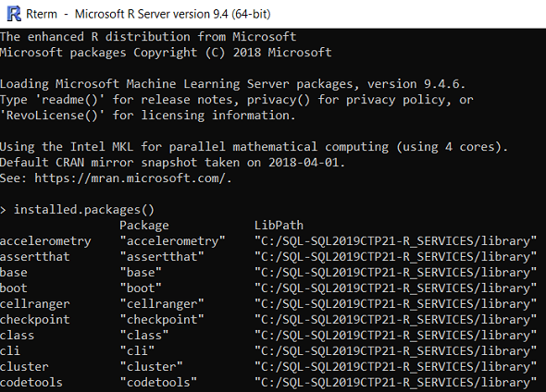Click the CRAN mirror snapshot date 2018-04-01

[304, 163]
